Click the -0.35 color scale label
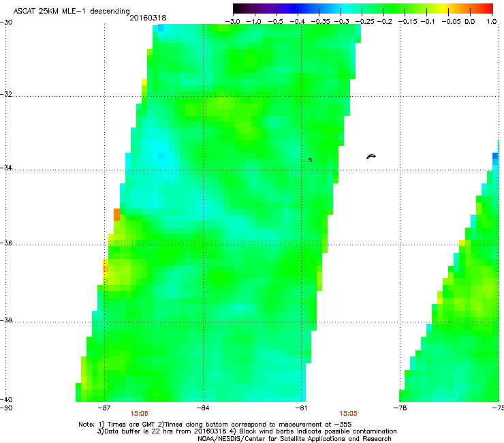 pos(319,21)
